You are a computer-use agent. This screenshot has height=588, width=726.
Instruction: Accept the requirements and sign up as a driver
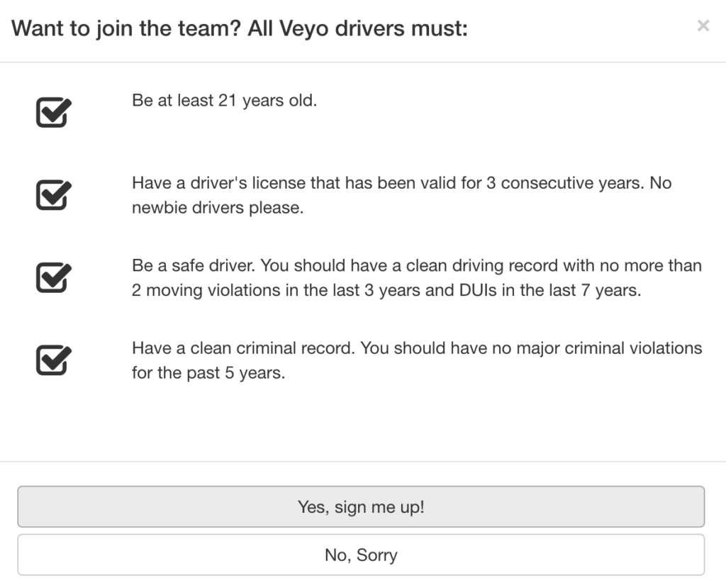tap(361, 506)
